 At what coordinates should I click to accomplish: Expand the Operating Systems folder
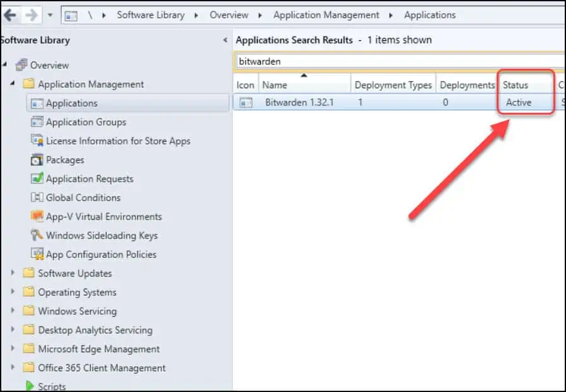click(13, 291)
